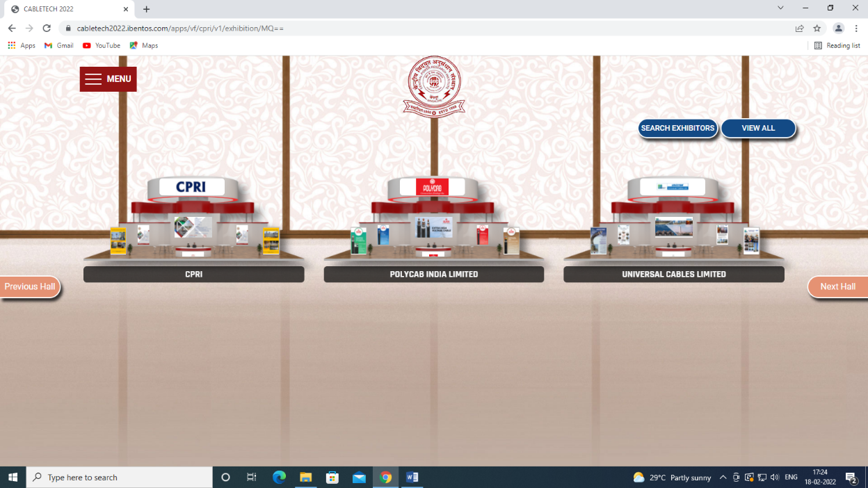Image resolution: width=868 pixels, height=488 pixels.
Task: Select the Polycab India Limited label
Action: pyautogui.click(x=433, y=275)
